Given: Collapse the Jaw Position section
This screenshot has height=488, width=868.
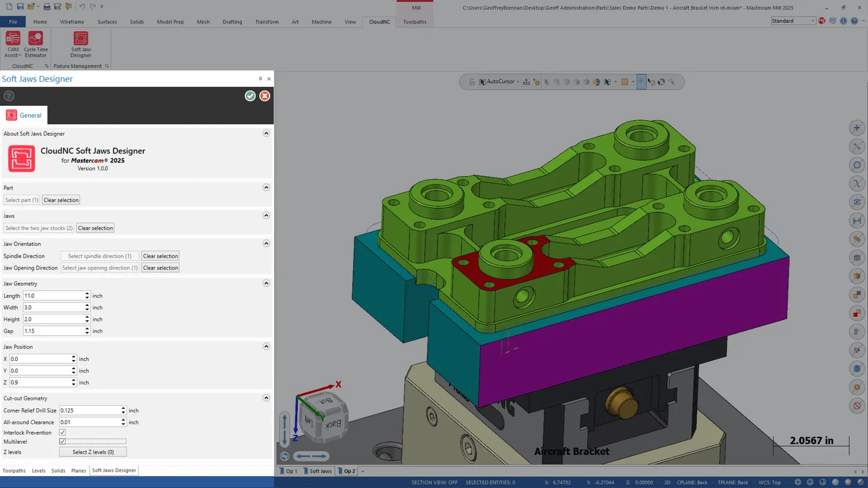Looking at the screenshot, I should coord(266,346).
